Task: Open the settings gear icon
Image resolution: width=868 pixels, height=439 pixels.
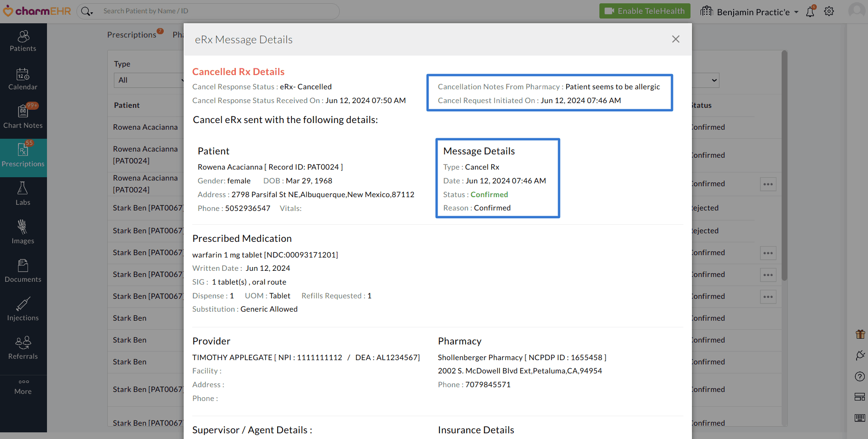Action: tap(829, 11)
